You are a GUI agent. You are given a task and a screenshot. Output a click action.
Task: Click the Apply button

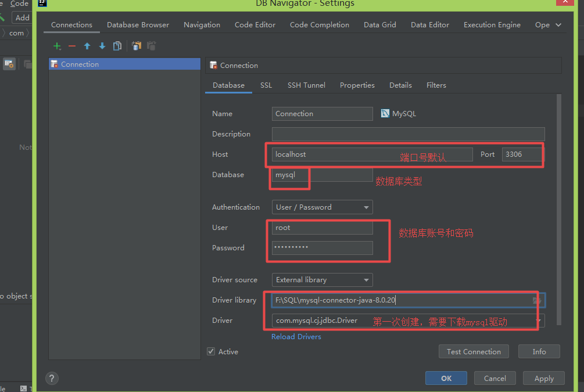click(544, 379)
